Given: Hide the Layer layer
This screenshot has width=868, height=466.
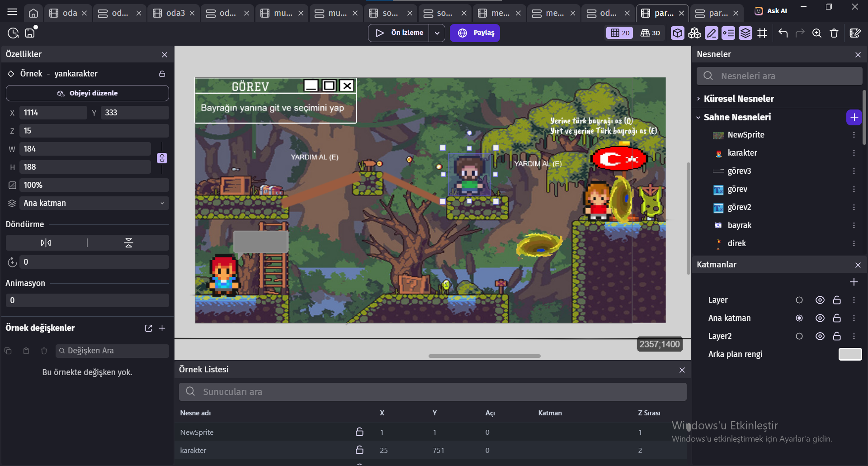Looking at the screenshot, I should (820, 300).
